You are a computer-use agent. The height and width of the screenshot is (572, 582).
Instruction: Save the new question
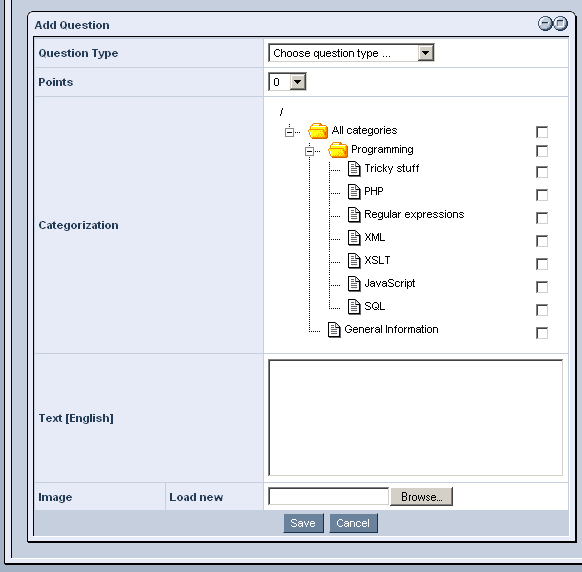tap(303, 523)
